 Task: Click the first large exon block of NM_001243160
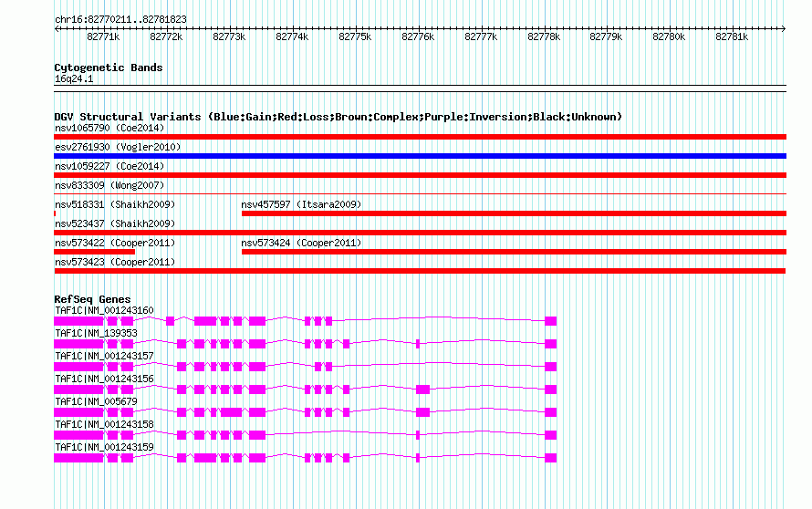[78, 321]
